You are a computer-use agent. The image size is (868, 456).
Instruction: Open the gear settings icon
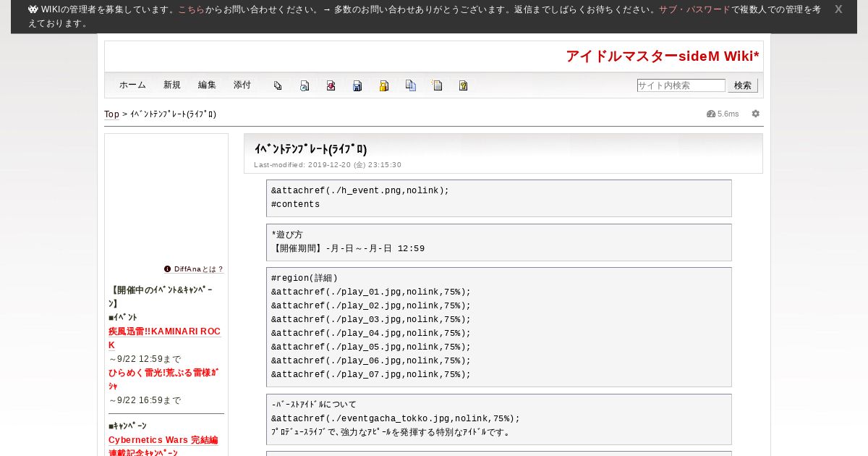click(756, 114)
